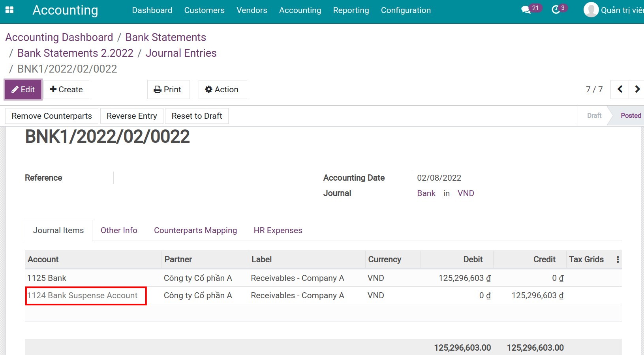The width and height of the screenshot is (644, 355).
Task: Go to previous record arrow
Action: coord(620,90)
